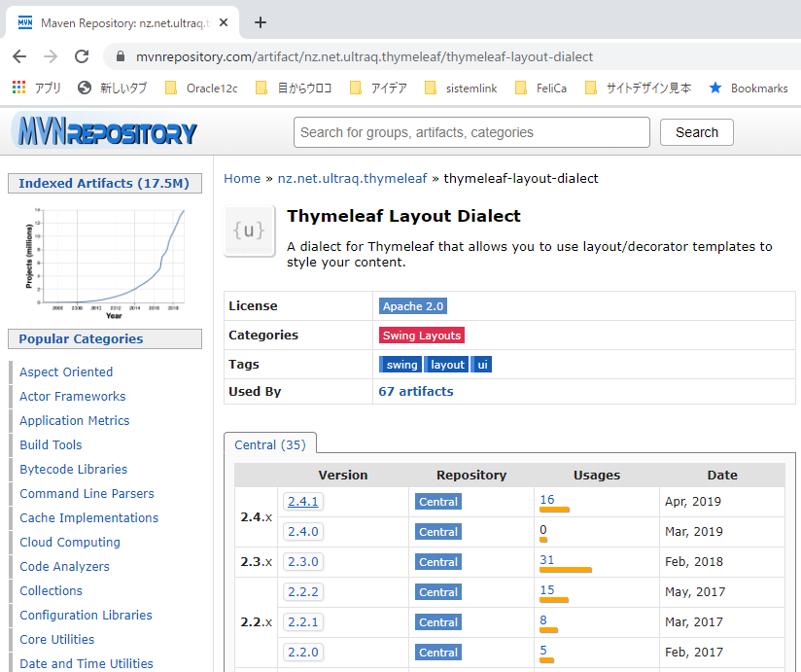Viewport: 801px width, 672px height.
Task: Open the Cloud Computing category
Action: 70,543
